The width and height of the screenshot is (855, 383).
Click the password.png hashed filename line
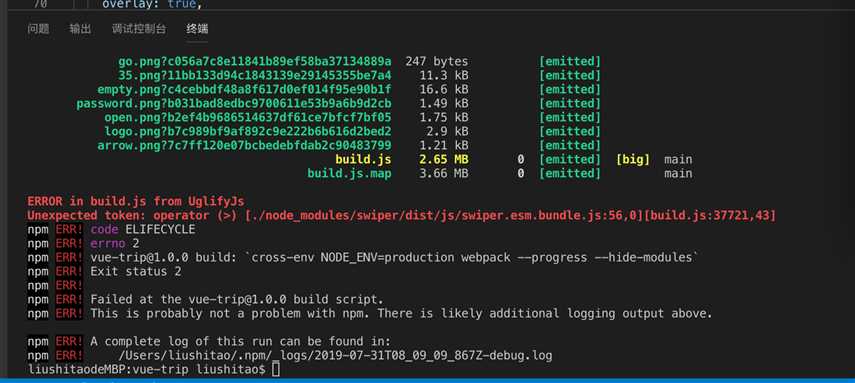point(234,104)
